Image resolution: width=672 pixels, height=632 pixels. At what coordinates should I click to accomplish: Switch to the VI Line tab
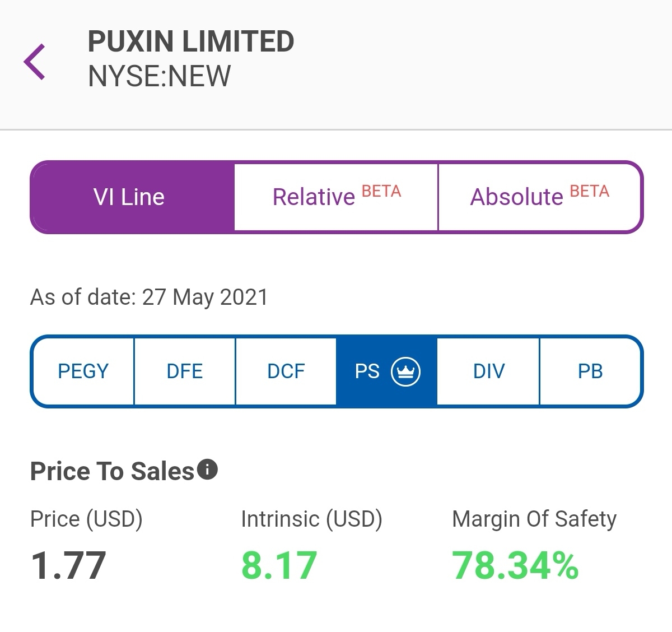(133, 197)
